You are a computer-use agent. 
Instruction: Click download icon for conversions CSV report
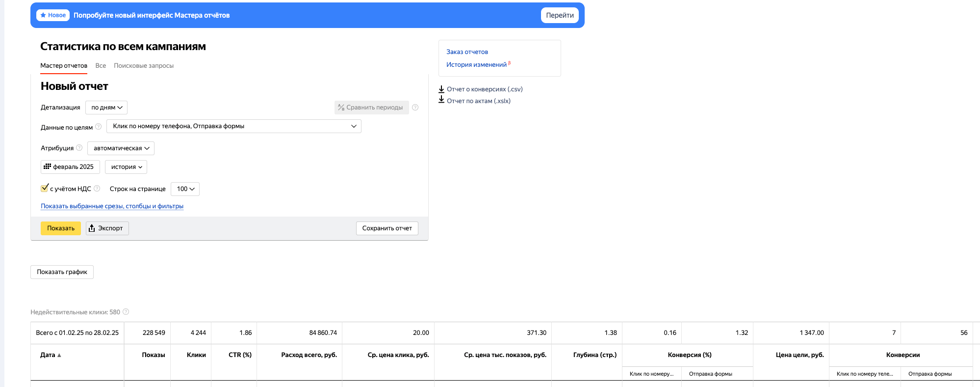(441, 89)
